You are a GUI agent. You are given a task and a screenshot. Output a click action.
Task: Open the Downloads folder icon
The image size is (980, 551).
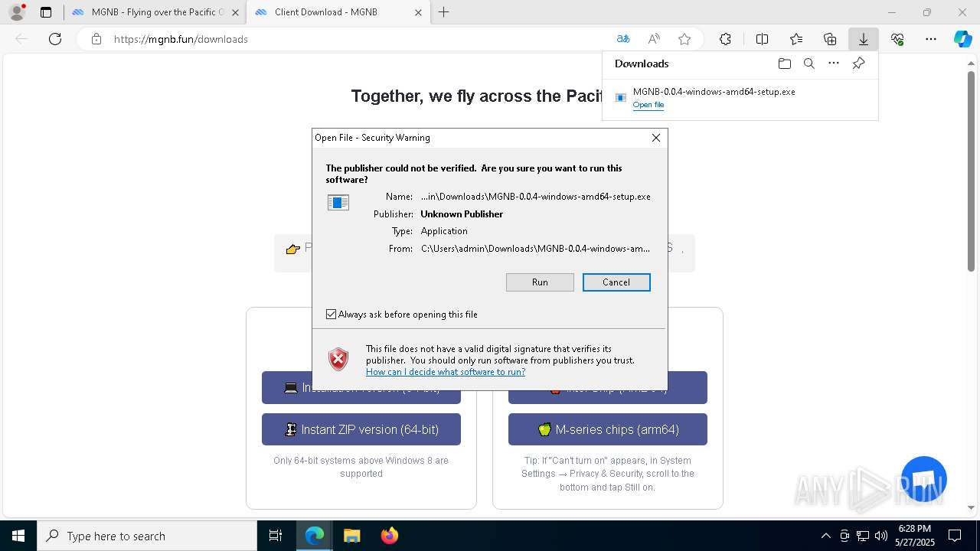click(x=784, y=64)
